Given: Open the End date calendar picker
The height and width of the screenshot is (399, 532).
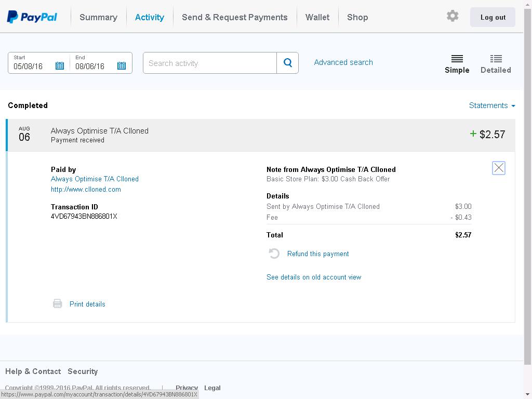Looking at the screenshot, I should 122,65.
